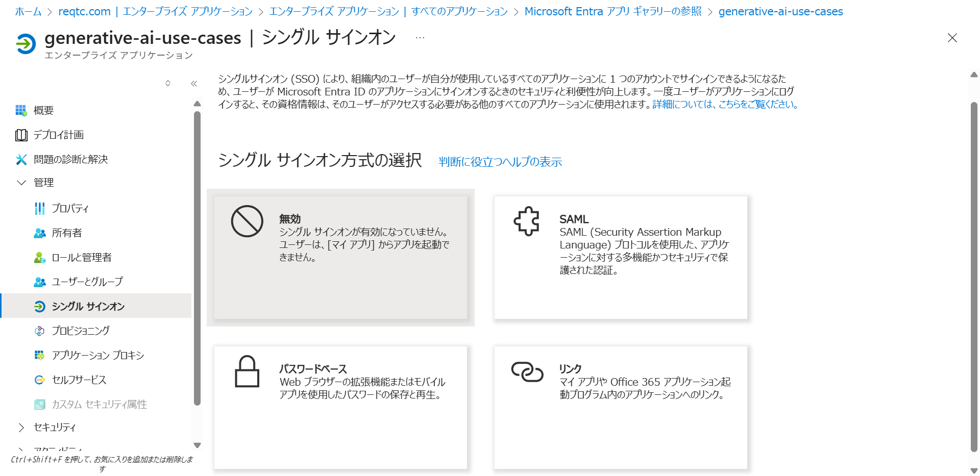The width and height of the screenshot is (980, 476).
Task: Click the プロビジョニング cycle icon
Action: [39, 331]
